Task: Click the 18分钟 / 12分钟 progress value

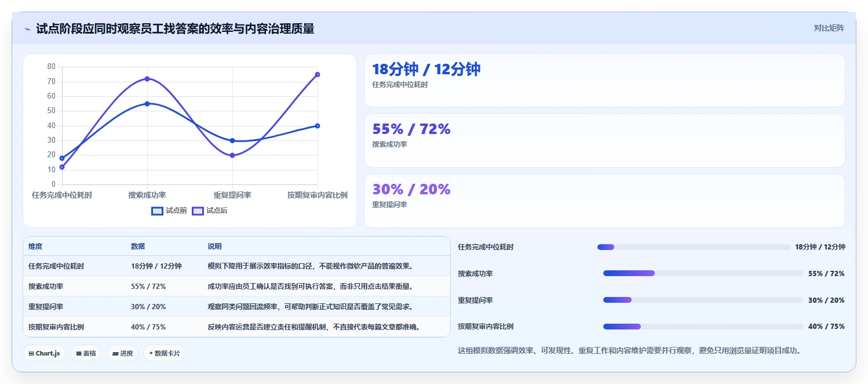Action: coord(820,247)
